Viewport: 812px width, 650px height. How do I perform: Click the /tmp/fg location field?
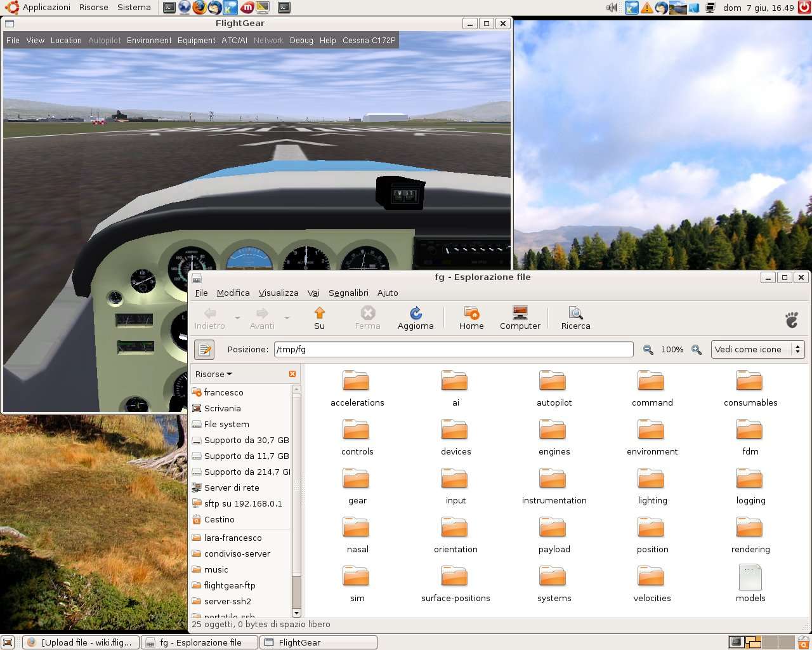pos(454,349)
